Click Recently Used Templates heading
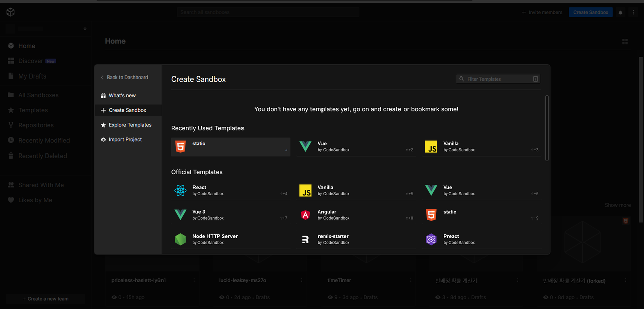 207,128
